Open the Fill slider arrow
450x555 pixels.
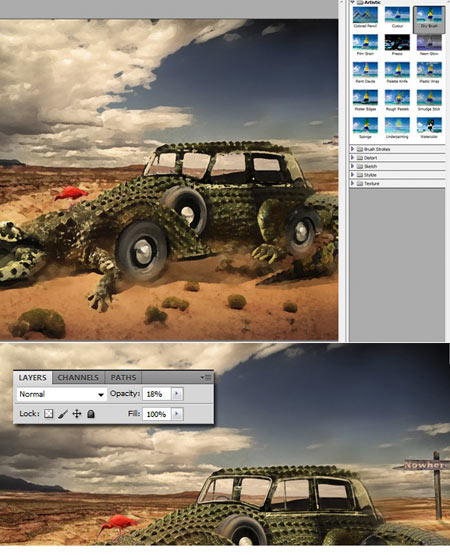coord(177,414)
